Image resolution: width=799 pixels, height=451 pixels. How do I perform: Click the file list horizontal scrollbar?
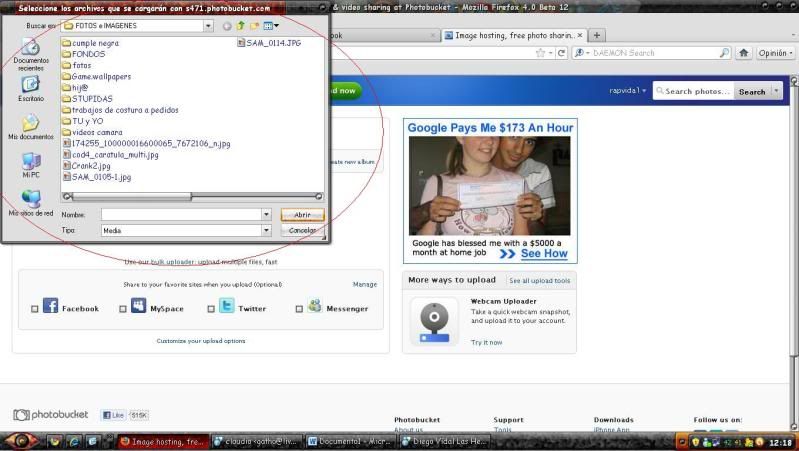[x=192, y=196]
